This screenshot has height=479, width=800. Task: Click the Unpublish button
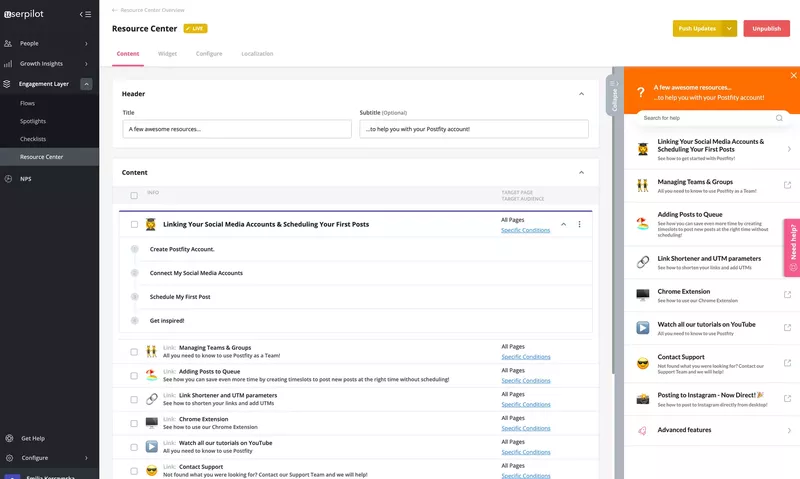tap(766, 29)
